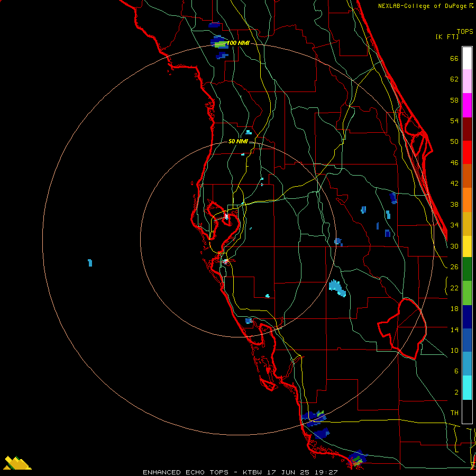Click the legend value 58
The image size is (476, 476).
tap(454, 100)
